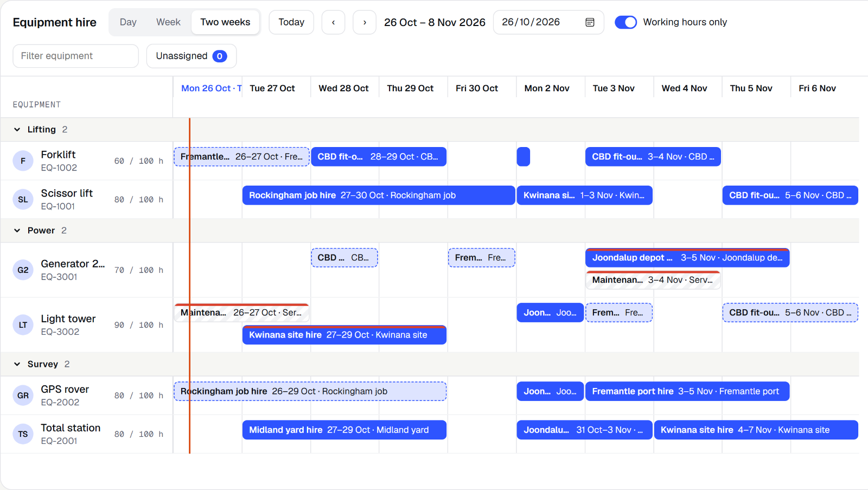Open Rockingham job hire on Scissor lift
Screen dimensions: 868x490
tap(379, 195)
